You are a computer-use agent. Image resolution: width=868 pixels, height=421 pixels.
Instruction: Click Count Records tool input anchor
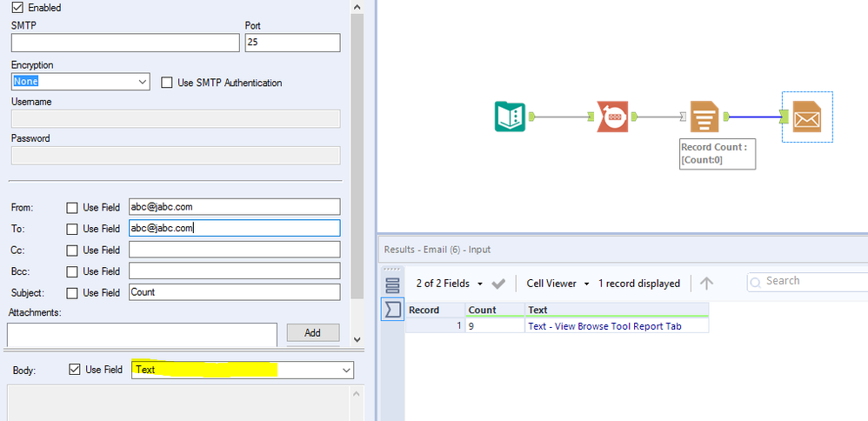pos(591,117)
